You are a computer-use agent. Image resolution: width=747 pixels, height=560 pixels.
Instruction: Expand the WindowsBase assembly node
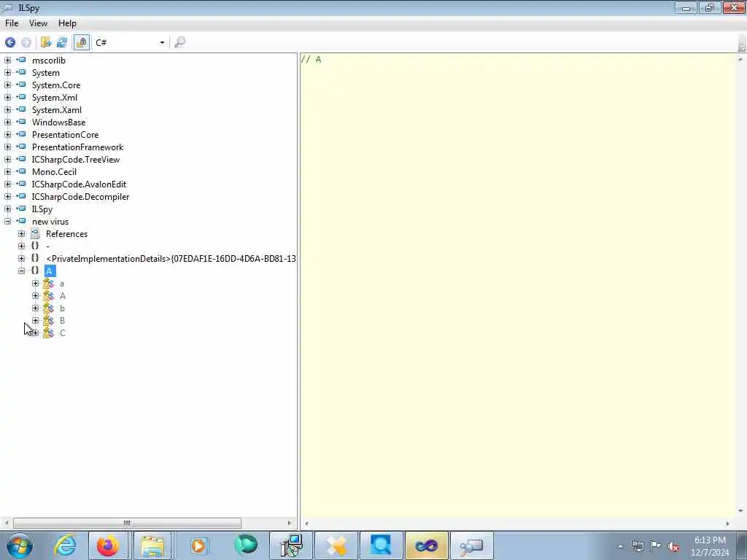pos(7,122)
